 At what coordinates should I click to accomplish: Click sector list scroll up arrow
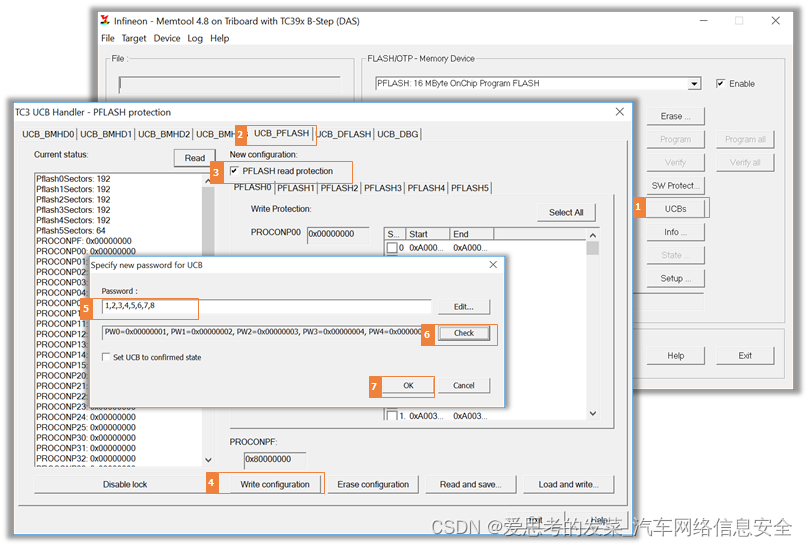click(x=593, y=235)
